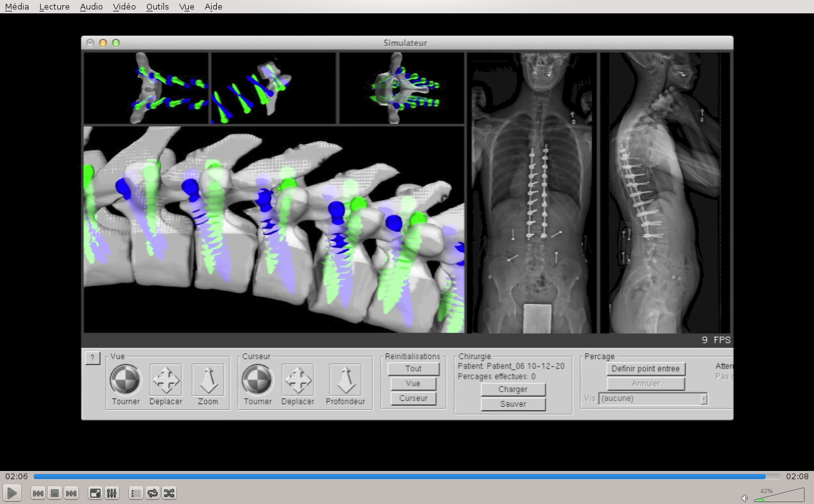The height and width of the screenshot is (504, 814).
Task: Play the video in VLC
Action: tap(12, 493)
